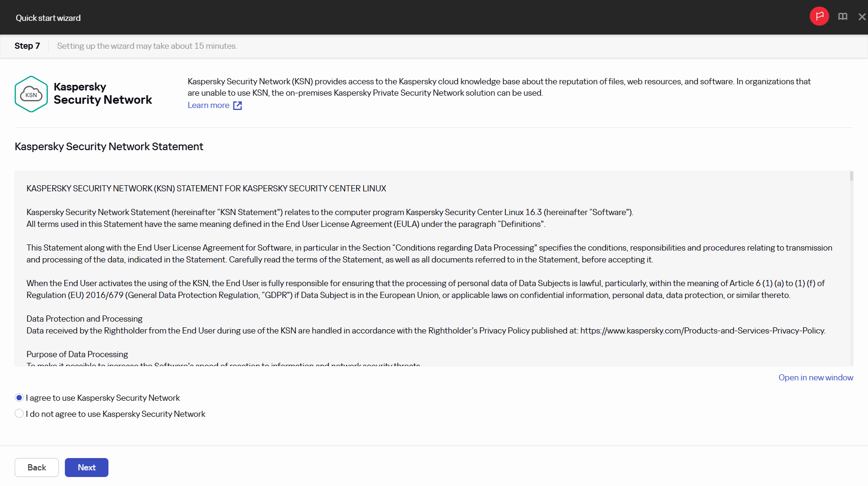Click the KSN cloud hexagon logo
The height and width of the screenshot is (486, 868).
pyautogui.click(x=31, y=94)
